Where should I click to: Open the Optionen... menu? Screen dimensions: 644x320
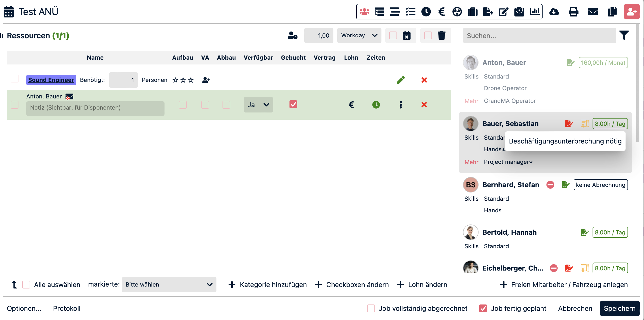[24, 308]
